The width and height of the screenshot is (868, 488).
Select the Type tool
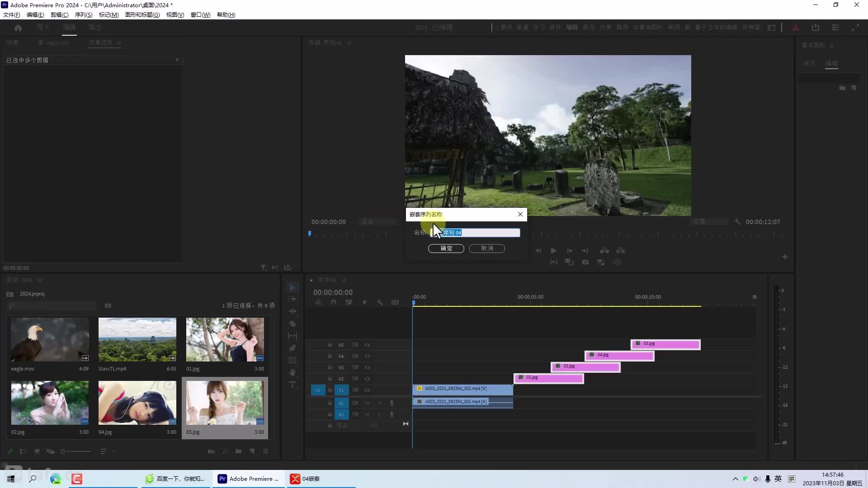pyautogui.click(x=292, y=385)
